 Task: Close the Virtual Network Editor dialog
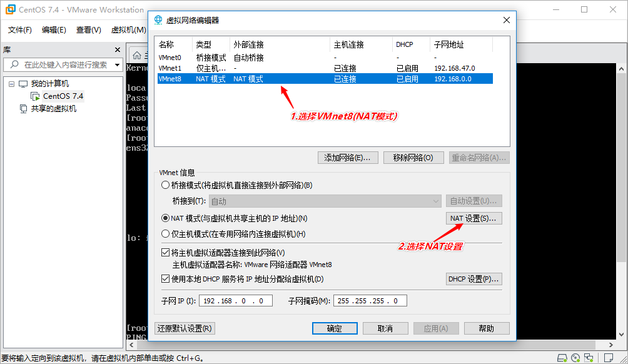(x=507, y=20)
